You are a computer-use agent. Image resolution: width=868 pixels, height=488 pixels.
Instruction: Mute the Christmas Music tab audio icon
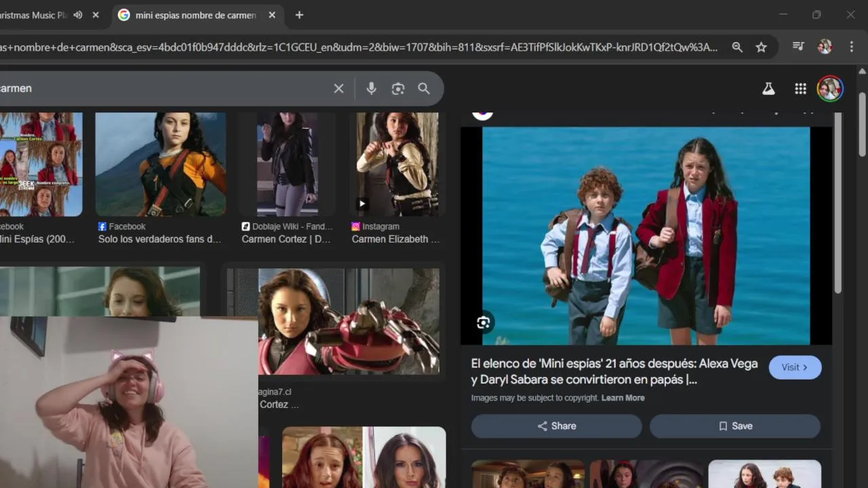78,15
